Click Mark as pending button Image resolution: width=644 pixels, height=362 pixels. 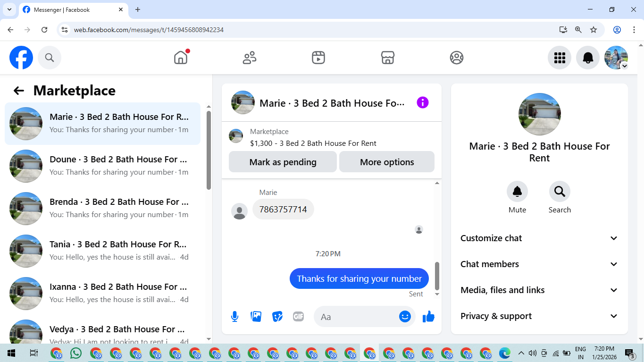click(x=283, y=162)
